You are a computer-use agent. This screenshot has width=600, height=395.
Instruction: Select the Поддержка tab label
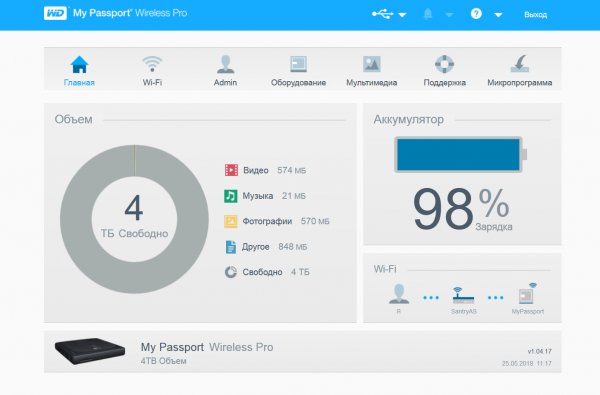[x=445, y=83]
